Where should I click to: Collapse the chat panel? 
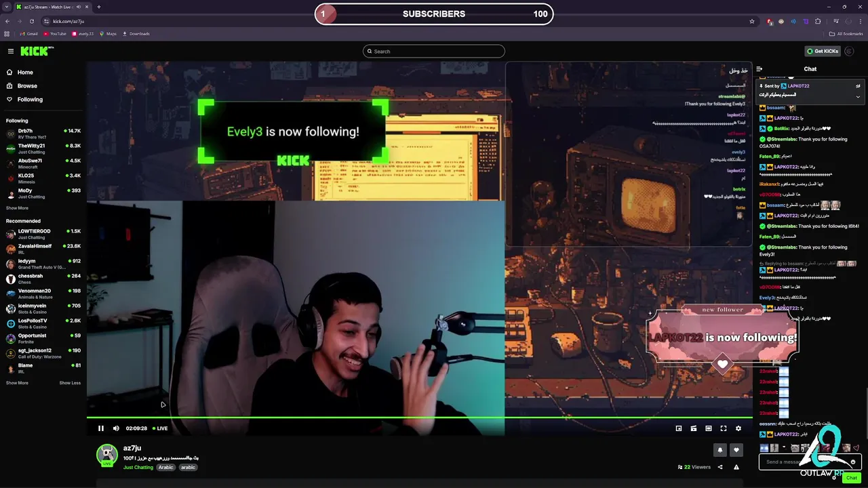759,69
